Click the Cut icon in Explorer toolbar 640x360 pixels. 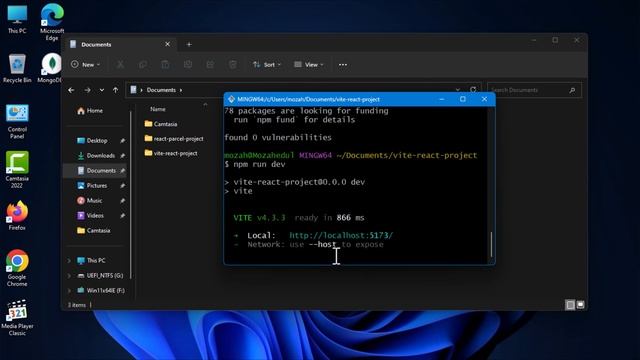[120, 64]
